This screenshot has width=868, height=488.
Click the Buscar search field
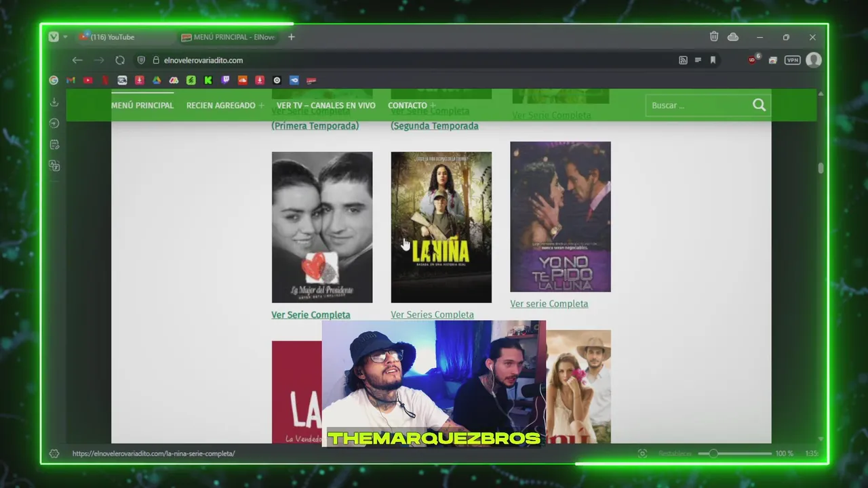click(x=697, y=105)
